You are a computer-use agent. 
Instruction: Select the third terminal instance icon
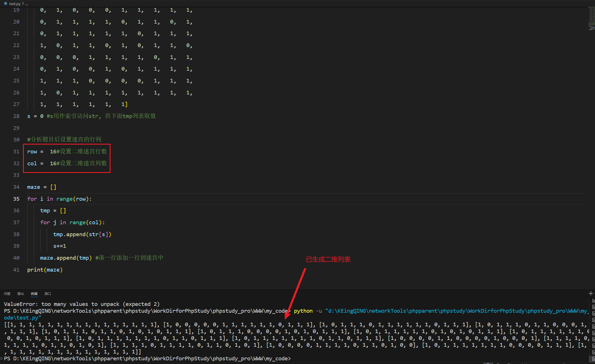click(x=594, y=314)
